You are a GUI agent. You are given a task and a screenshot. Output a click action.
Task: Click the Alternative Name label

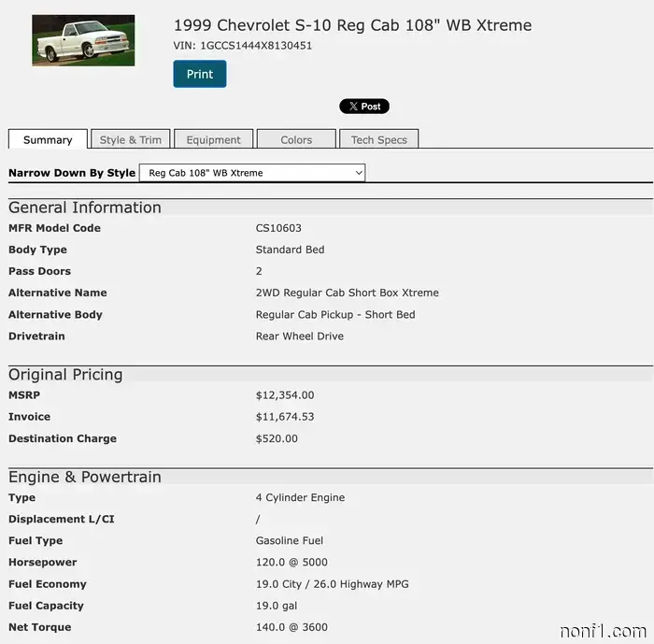pyautogui.click(x=58, y=293)
